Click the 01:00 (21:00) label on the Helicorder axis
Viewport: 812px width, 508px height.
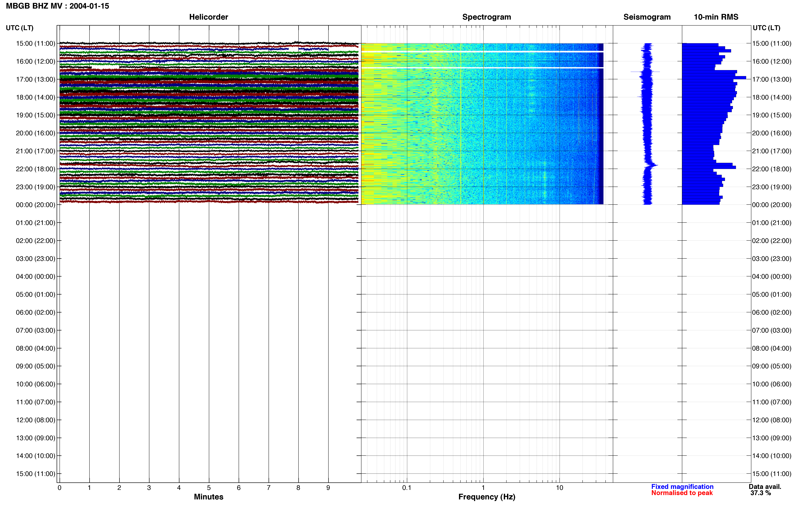click(x=35, y=223)
